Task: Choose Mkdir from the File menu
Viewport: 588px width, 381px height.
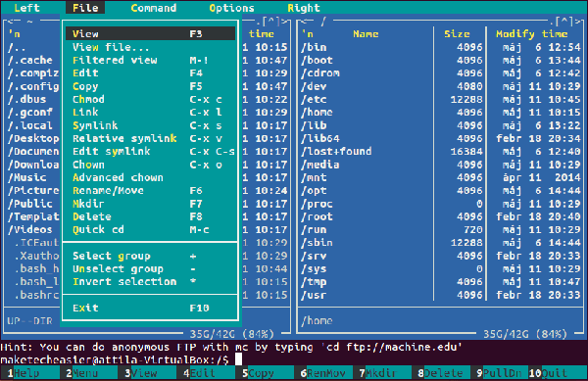Action: tap(150, 204)
